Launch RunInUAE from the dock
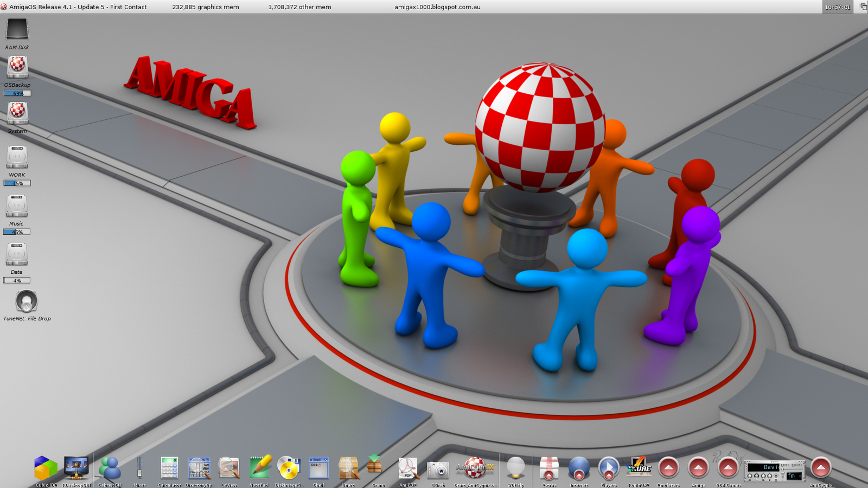 pos(639,467)
